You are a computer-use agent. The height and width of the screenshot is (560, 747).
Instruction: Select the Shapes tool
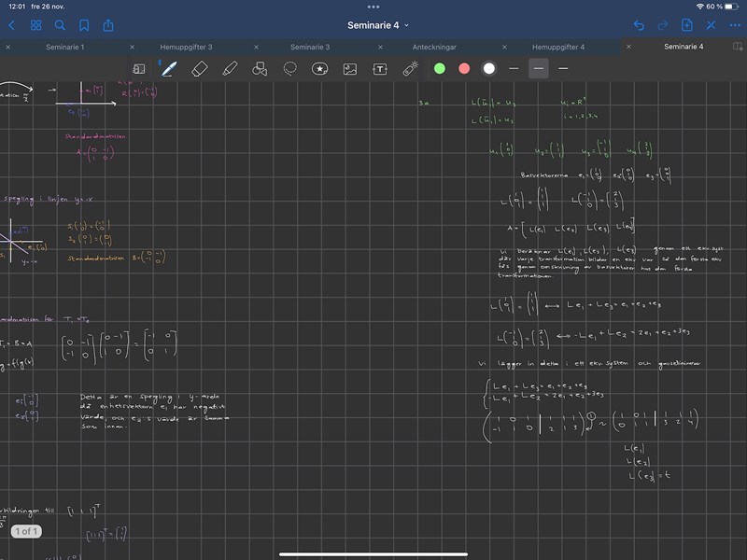coord(261,68)
